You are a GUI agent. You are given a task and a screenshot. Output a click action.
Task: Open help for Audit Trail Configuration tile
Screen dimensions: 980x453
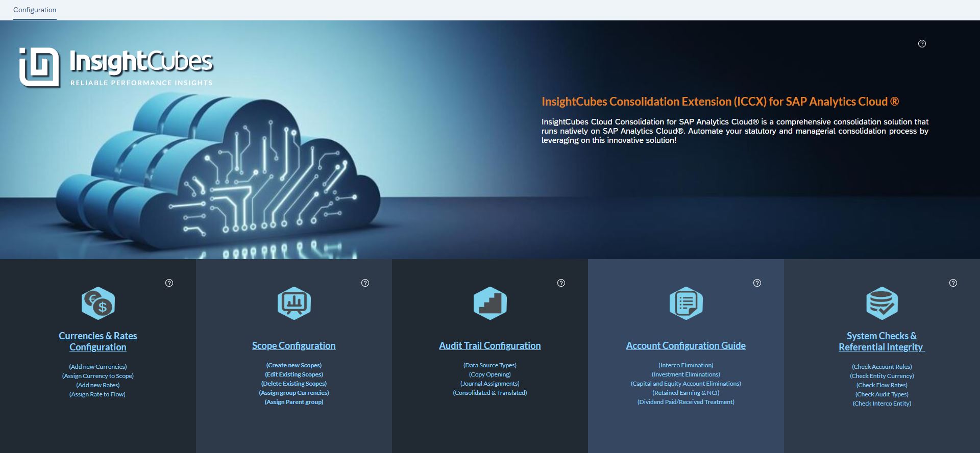tap(561, 283)
